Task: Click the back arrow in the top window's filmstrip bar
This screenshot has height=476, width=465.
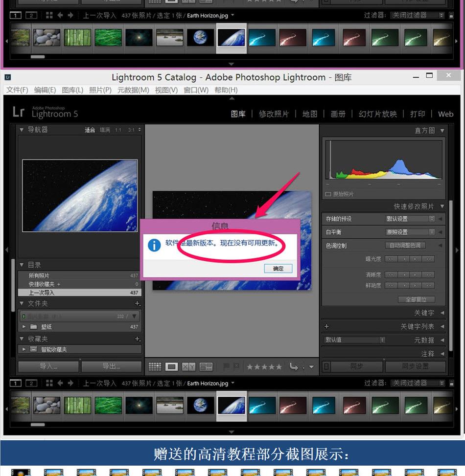Action: pyautogui.click(x=60, y=15)
